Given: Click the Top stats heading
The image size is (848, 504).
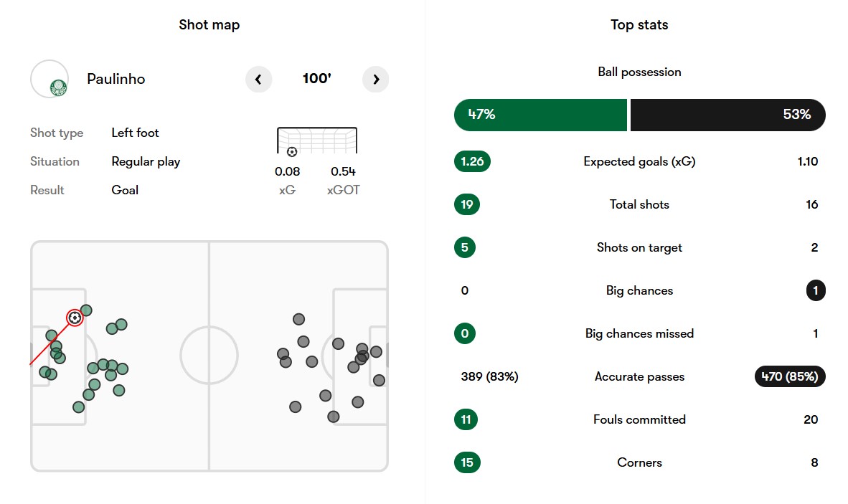Looking at the screenshot, I should coord(639,25).
